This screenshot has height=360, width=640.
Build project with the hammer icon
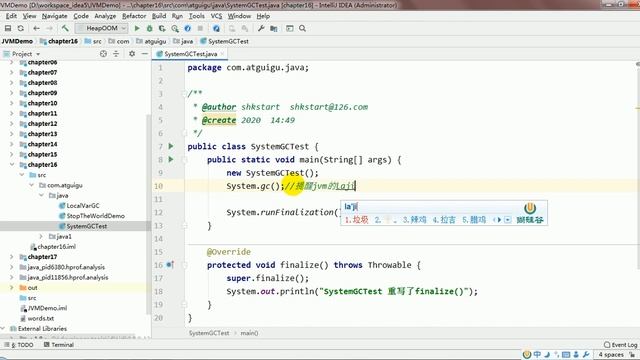point(65,28)
